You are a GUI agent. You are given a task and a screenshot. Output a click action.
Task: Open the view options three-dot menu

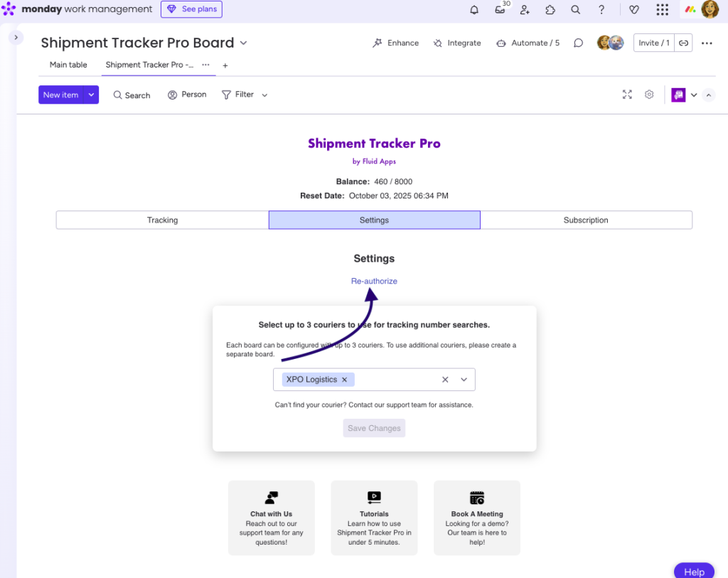[205, 65]
